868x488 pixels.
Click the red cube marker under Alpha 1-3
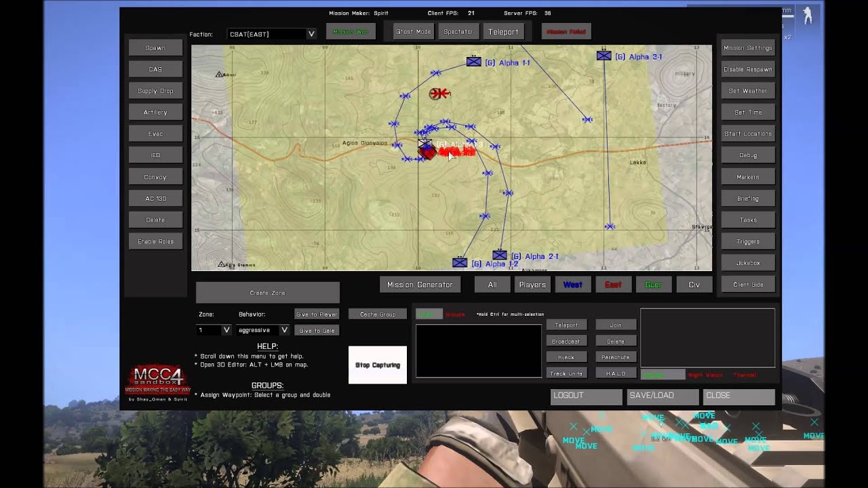pos(427,154)
